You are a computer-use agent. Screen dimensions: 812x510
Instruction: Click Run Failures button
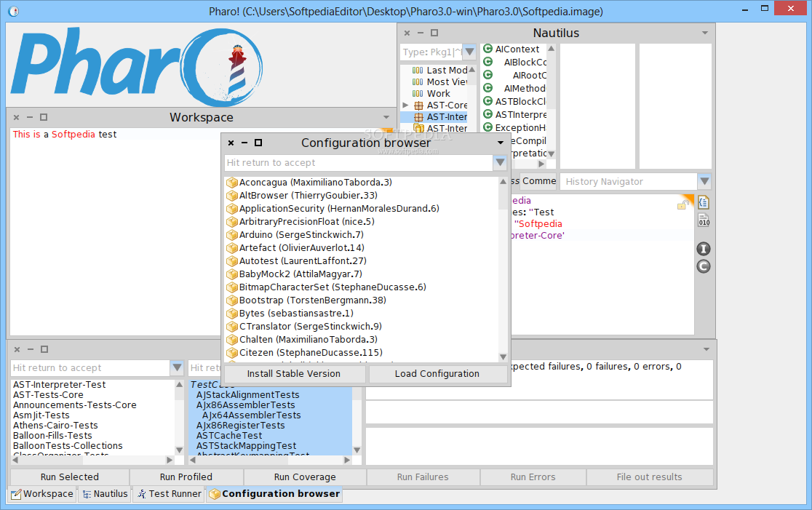click(423, 477)
